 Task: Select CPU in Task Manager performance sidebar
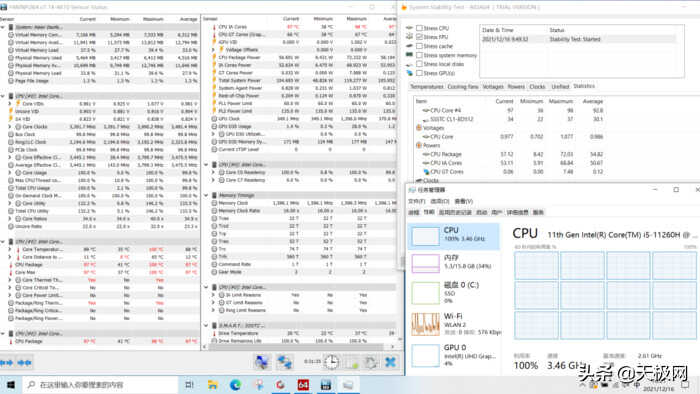(x=454, y=236)
